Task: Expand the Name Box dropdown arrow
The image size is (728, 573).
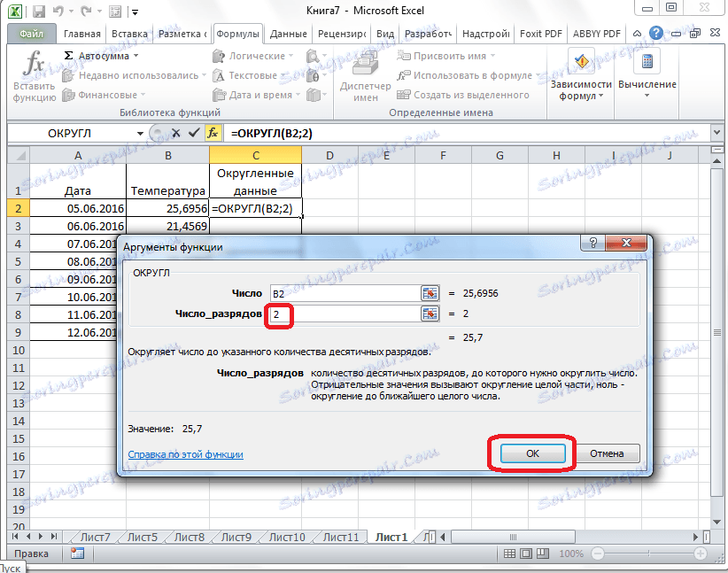Action: (x=140, y=134)
